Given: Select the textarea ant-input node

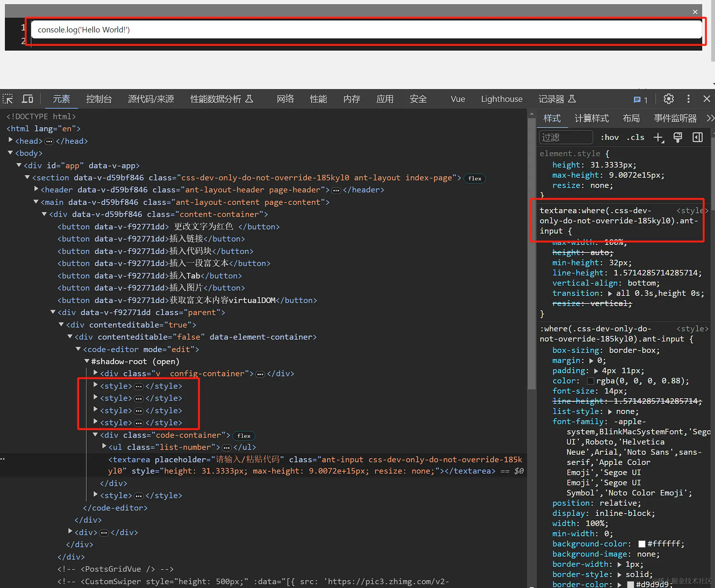Looking at the screenshot, I should (x=316, y=465).
